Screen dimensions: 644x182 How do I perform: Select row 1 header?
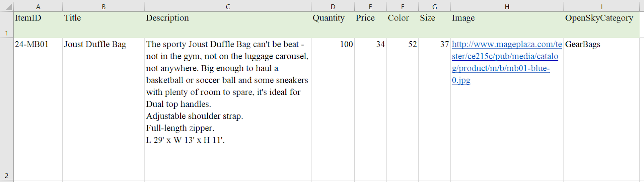(6, 25)
